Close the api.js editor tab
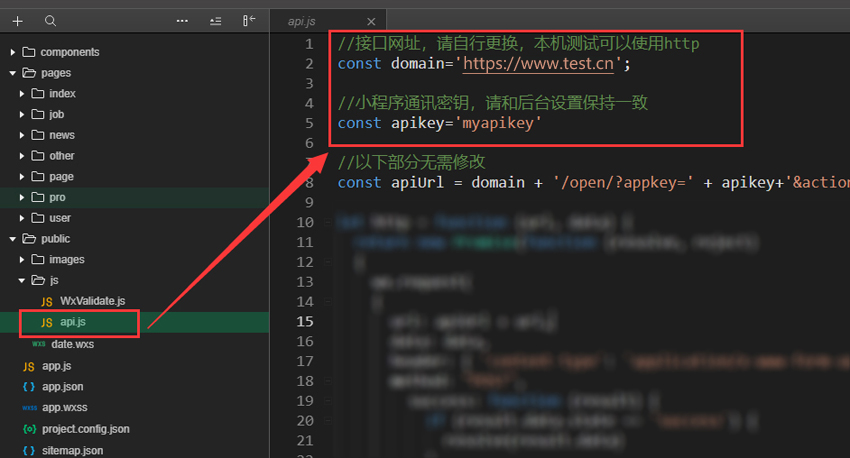 click(372, 21)
